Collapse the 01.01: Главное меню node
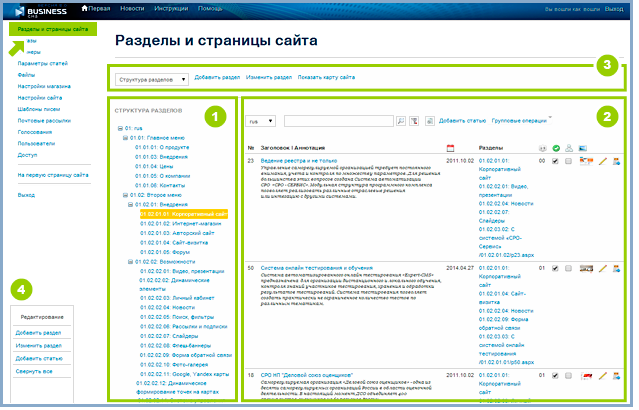This screenshot has height=410, width=639. pos(126,139)
